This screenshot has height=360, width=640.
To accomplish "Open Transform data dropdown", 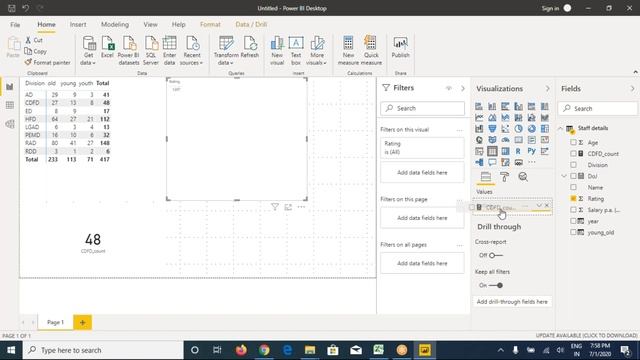I will point(226,59).
